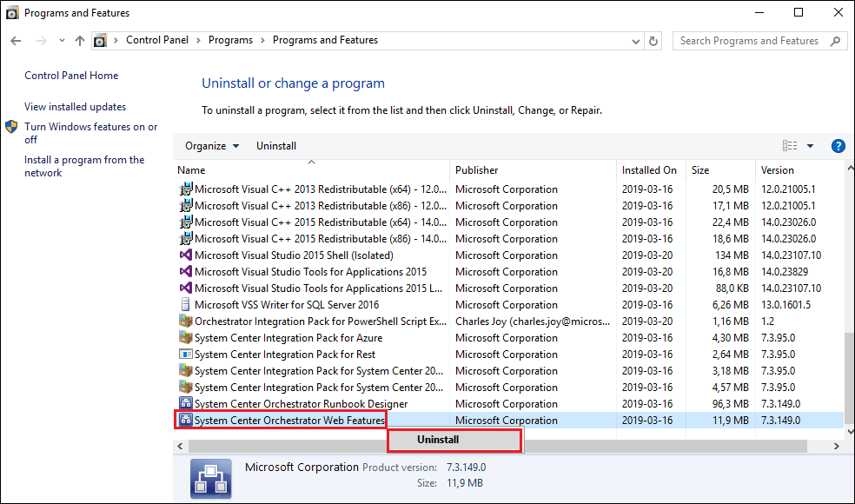Click version 14.0.23829 cell
This screenshot has width=855, height=504.
click(785, 272)
